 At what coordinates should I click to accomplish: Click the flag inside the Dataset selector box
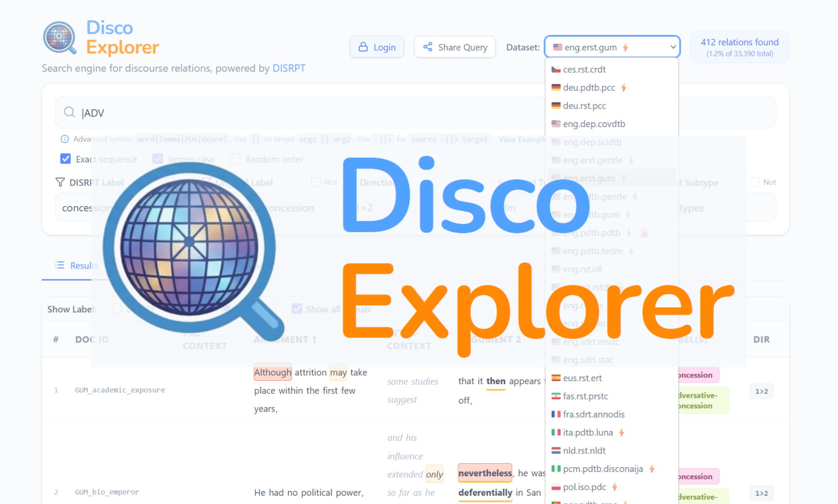pyautogui.click(x=557, y=47)
